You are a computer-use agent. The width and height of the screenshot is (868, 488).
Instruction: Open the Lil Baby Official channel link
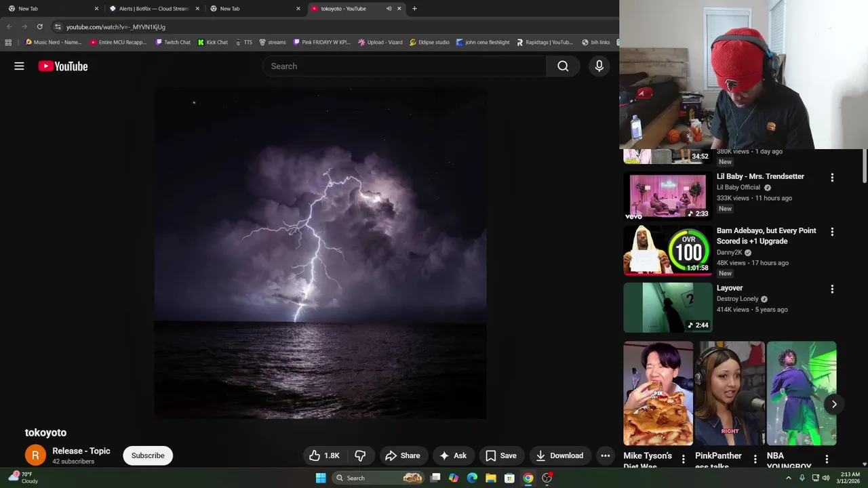coord(738,187)
